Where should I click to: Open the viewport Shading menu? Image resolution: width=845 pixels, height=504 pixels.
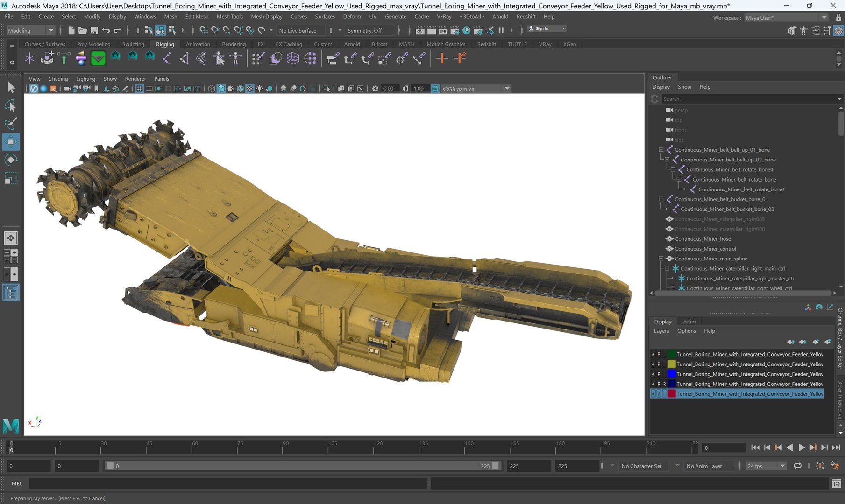click(x=58, y=79)
